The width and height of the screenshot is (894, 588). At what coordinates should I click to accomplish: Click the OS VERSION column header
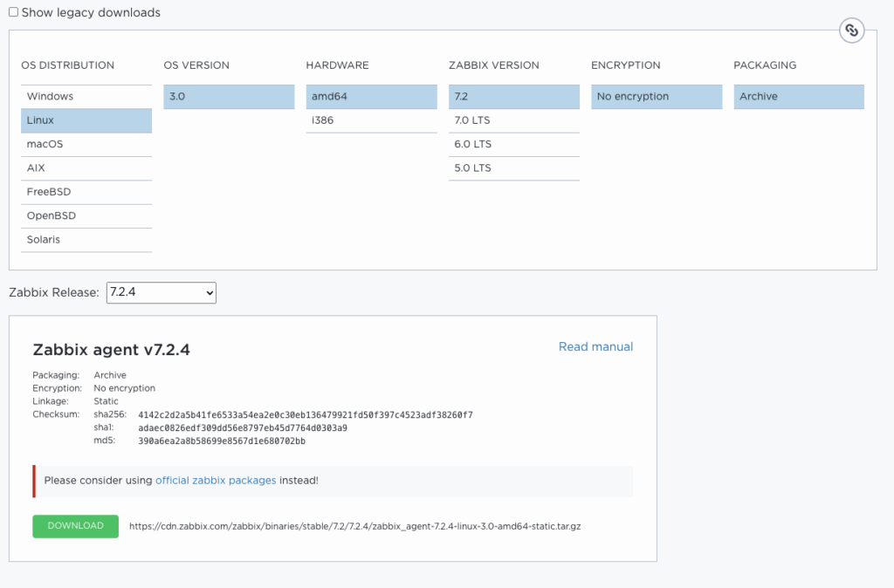[x=196, y=65]
